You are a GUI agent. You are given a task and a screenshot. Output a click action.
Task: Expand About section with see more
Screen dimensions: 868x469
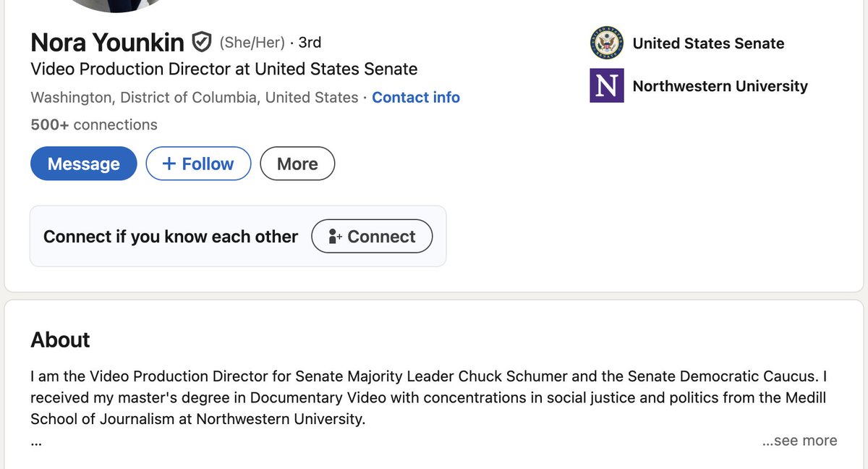tap(799, 441)
